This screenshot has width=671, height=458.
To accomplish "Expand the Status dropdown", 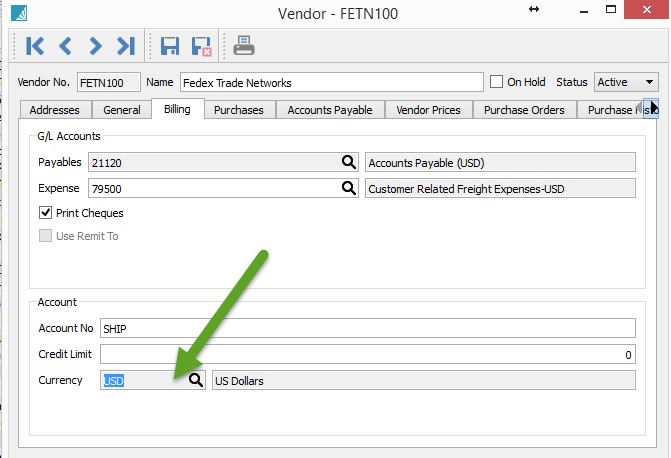I will [649, 82].
